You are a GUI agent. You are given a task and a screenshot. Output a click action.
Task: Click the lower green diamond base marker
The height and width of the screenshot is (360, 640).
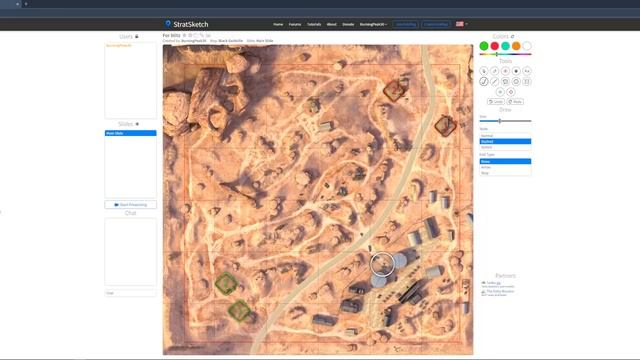(x=240, y=311)
